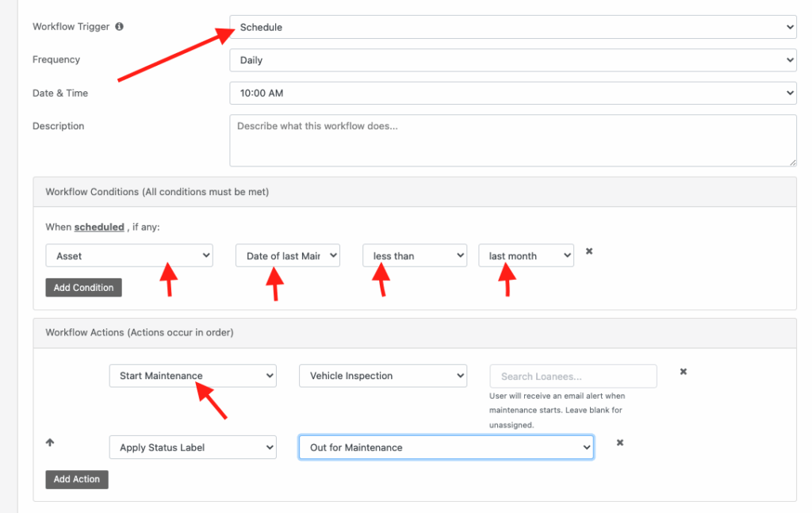Delete the Start Maintenance action
The image size is (812, 513).
coord(683,370)
